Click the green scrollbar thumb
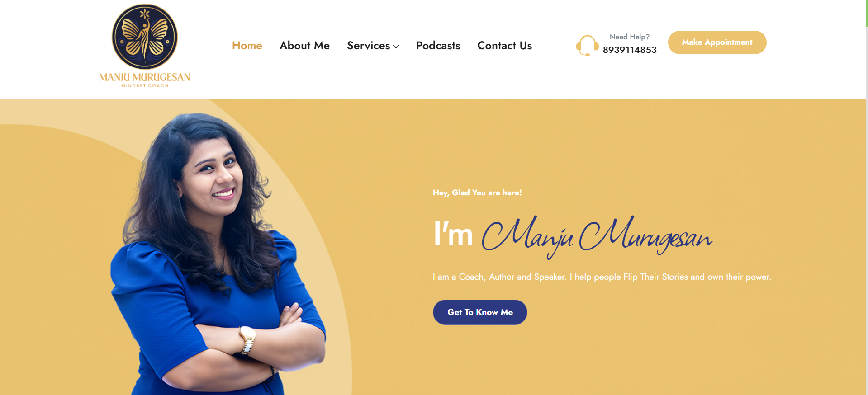Image resolution: width=868 pixels, height=395 pixels. (867, 14)
